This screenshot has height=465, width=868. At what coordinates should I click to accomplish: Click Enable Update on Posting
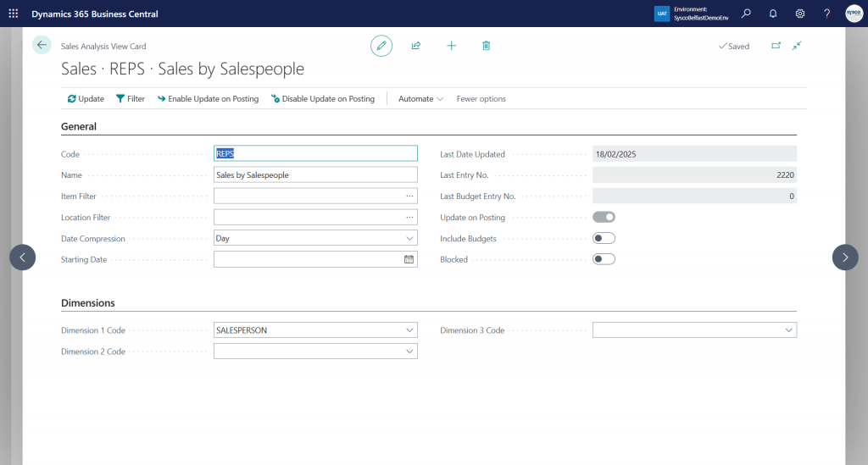coord(208,99)
